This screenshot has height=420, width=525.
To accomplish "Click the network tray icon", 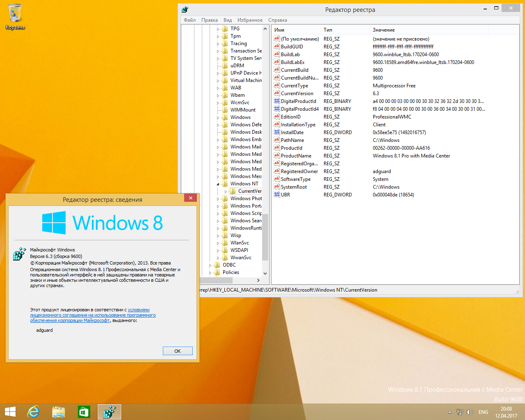I will 459,412.
